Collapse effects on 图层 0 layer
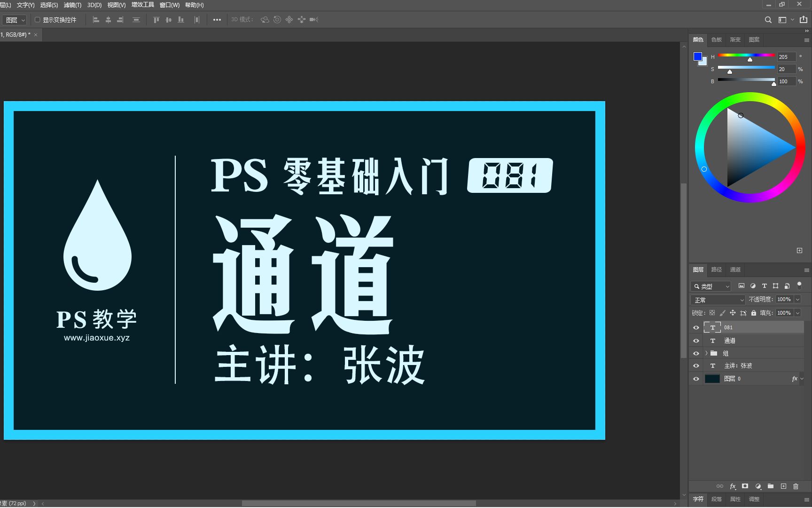Image resolution: width=812 pixels, height=508 pixels. click(802, 379)
